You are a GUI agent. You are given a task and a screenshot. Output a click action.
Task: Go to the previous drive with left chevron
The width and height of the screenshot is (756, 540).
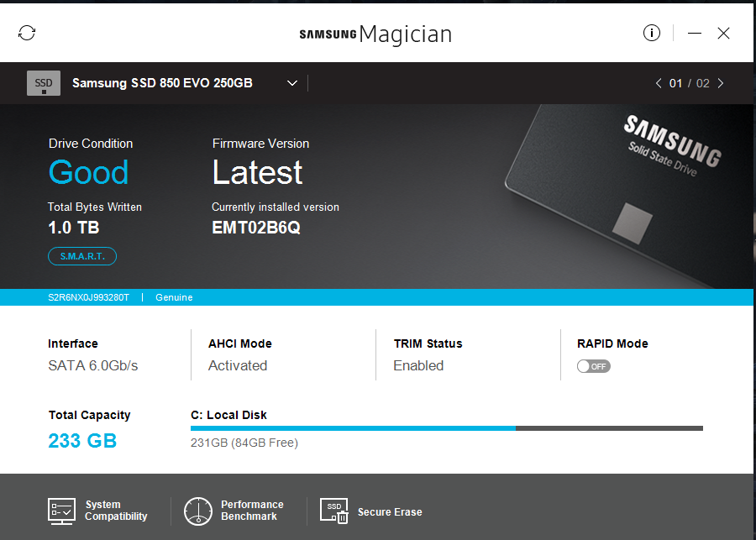tap(659, 83)
